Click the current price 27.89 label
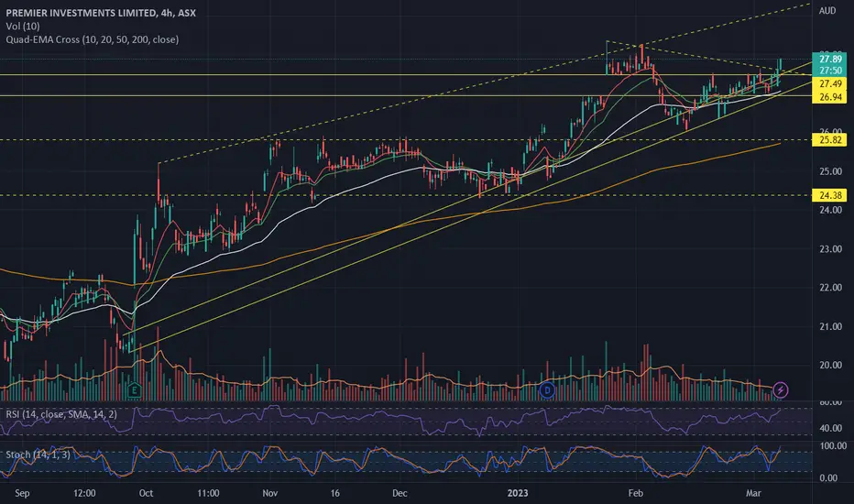 (x=829, y=59)
